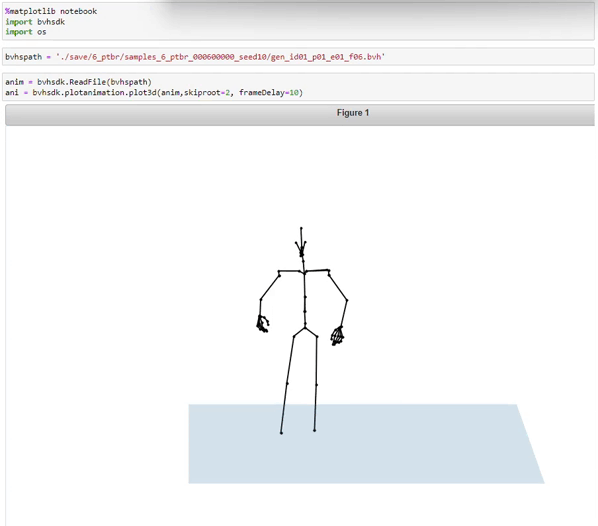Click the animated skeleton figure in the plot
The image size is (598, 526).
(x=302, y=330)
